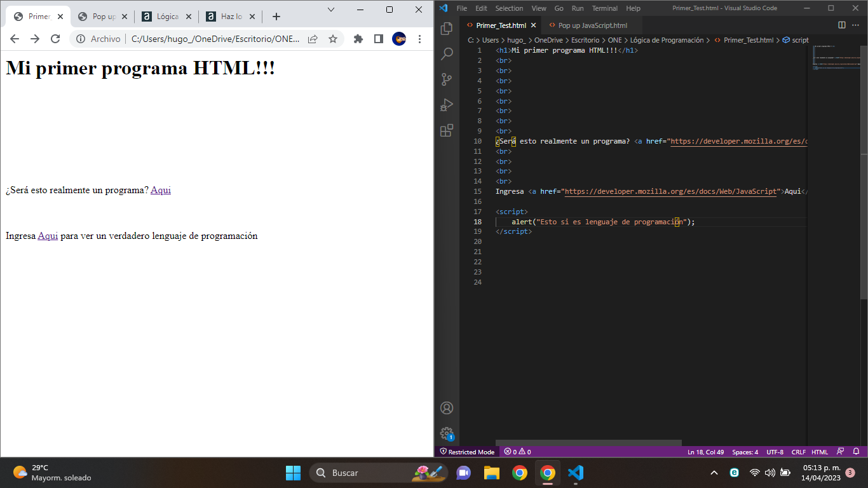Switch to the Lógica browser tab
Viewport: 868px width, 488px height.
168,17
